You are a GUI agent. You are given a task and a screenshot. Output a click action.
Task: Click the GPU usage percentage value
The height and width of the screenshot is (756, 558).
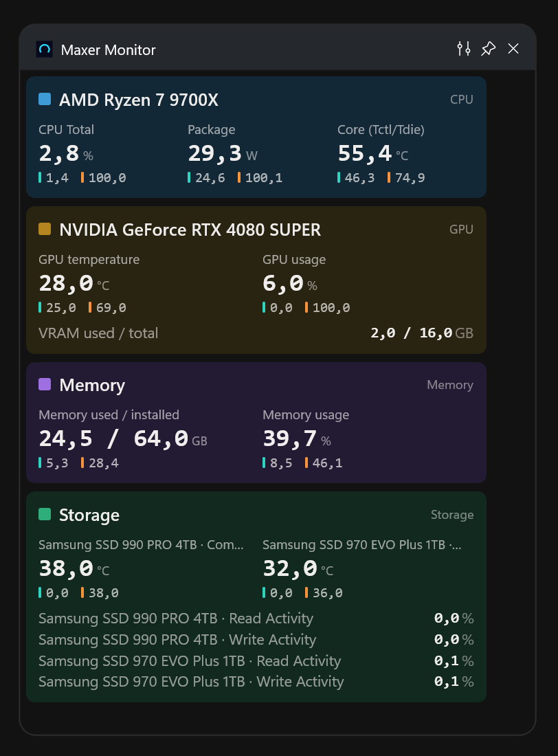290,283
